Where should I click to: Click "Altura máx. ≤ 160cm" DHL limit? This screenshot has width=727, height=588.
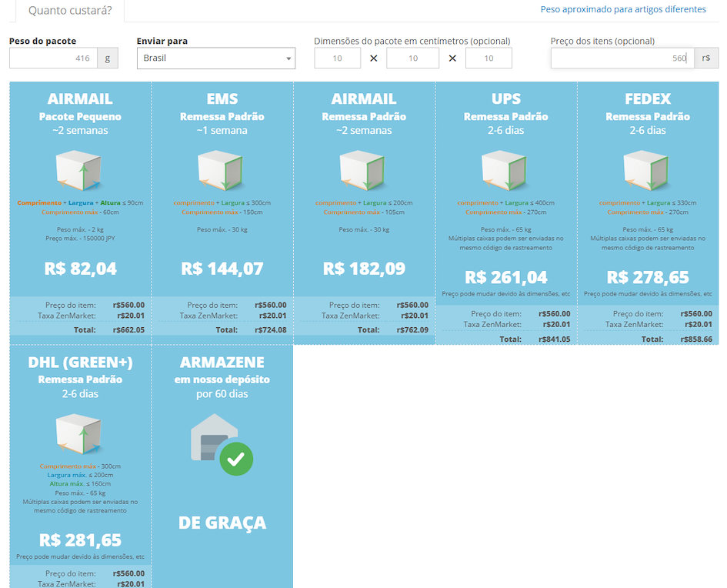[80, 483]
